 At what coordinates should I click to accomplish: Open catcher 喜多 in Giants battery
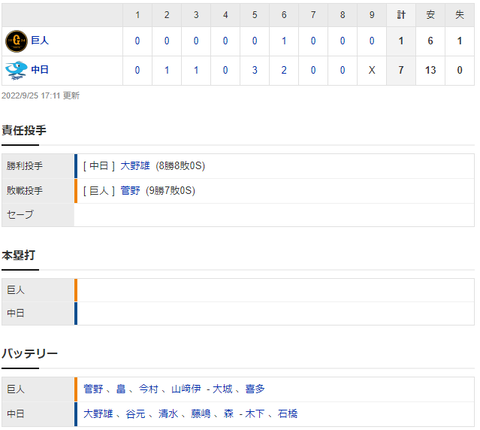(255, 389)
